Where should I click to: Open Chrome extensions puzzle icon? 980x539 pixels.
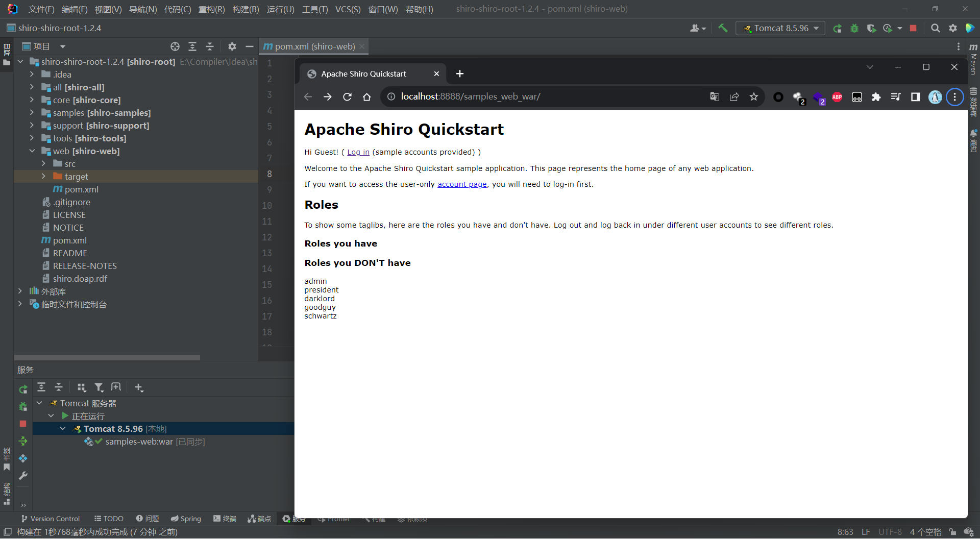click(876, 97)
